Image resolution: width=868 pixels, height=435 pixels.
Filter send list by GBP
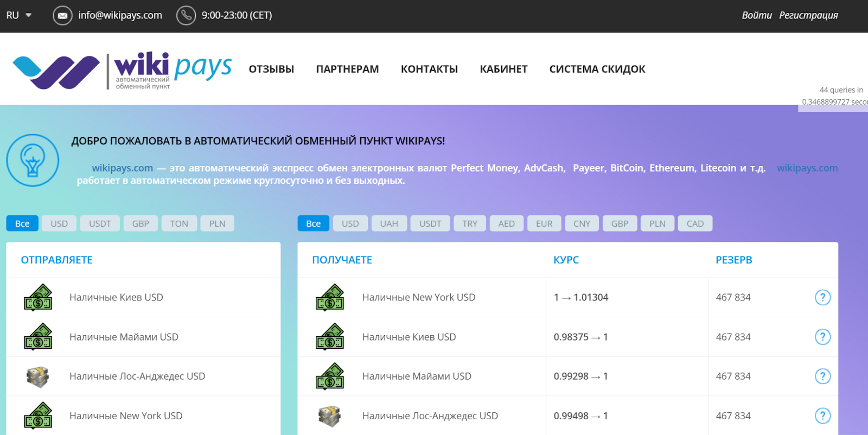[x=141, y=223]
